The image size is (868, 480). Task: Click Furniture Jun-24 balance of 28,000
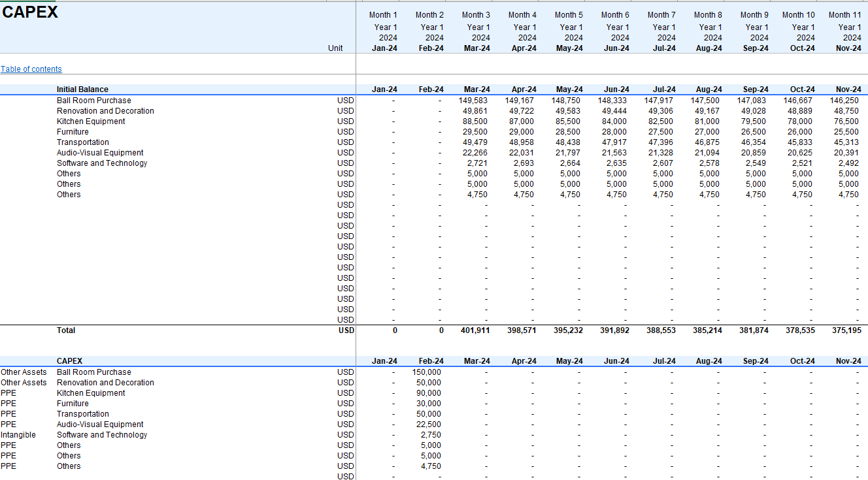(x=615, y=132)
